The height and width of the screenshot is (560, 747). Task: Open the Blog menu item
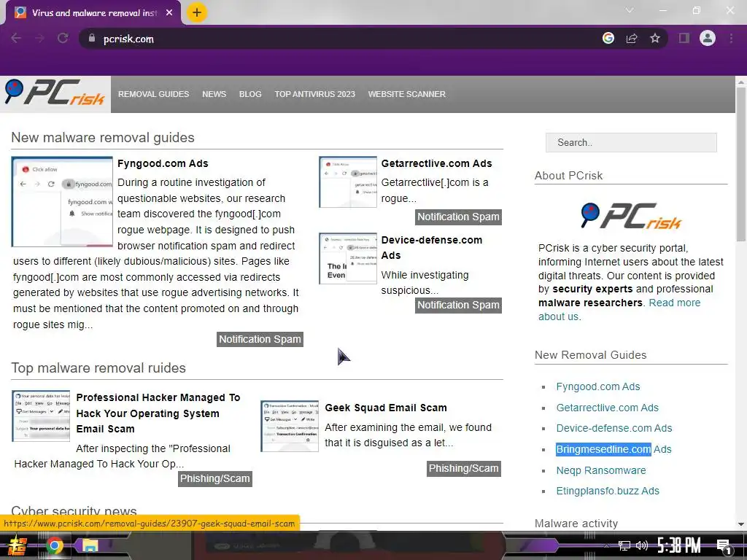point(250,94)
